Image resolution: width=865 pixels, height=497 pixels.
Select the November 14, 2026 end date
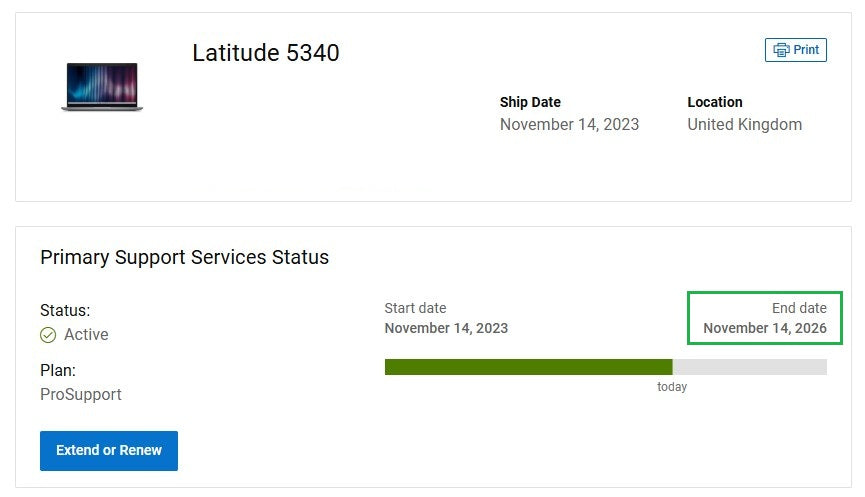765,328
